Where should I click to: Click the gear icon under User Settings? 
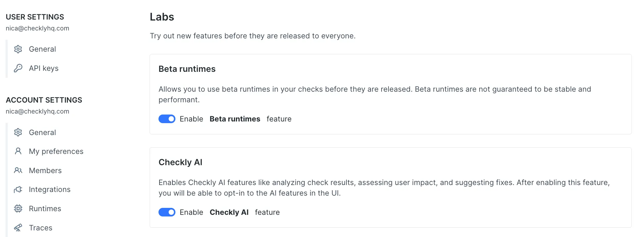click(18, 49)
